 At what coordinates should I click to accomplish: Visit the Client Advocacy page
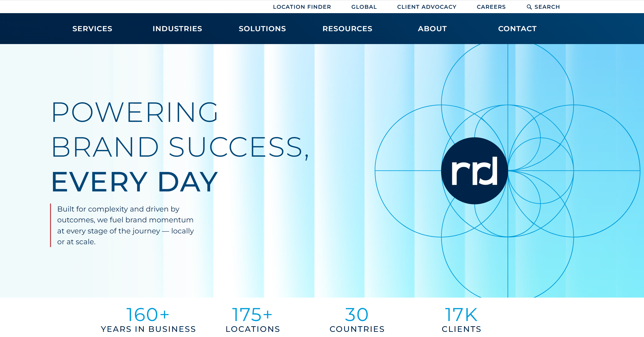(x=427, y=7)
